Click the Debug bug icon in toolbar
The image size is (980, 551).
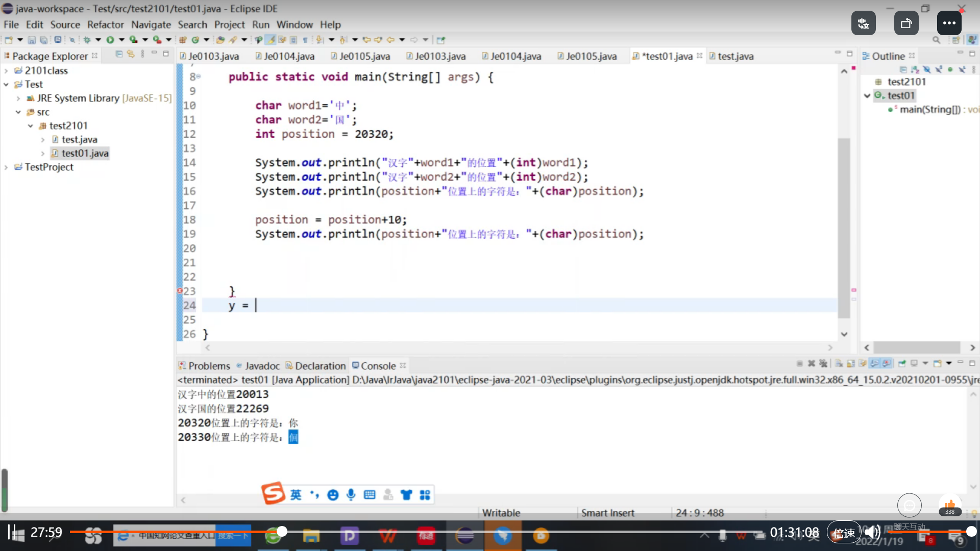pyautogui.click(x=87, y=40)
